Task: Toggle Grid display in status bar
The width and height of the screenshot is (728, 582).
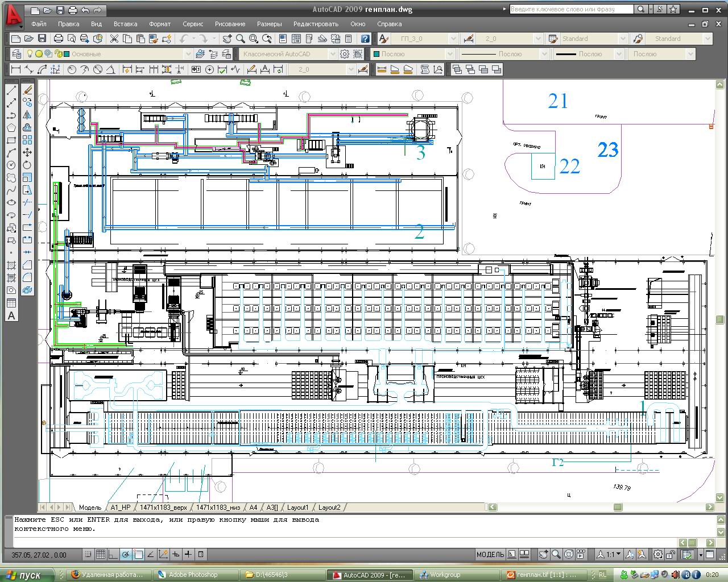Action: pos(101,554)
